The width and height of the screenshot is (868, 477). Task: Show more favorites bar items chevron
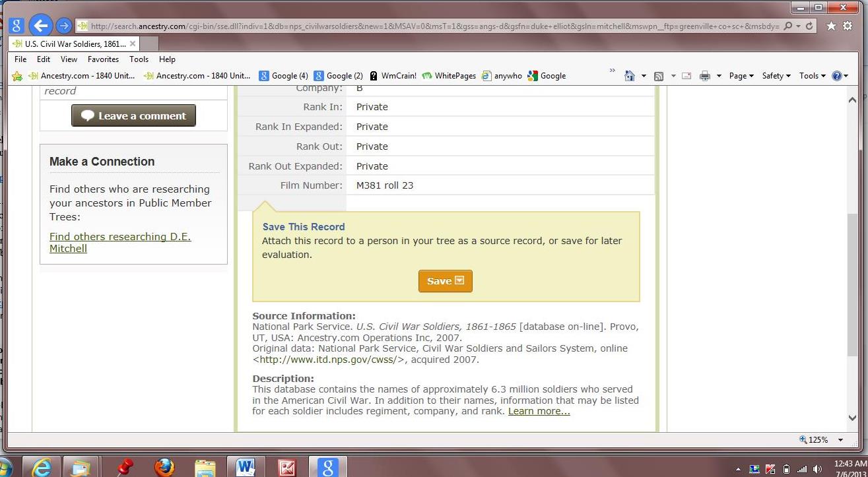pyautogui.click(x=613, y=71)
